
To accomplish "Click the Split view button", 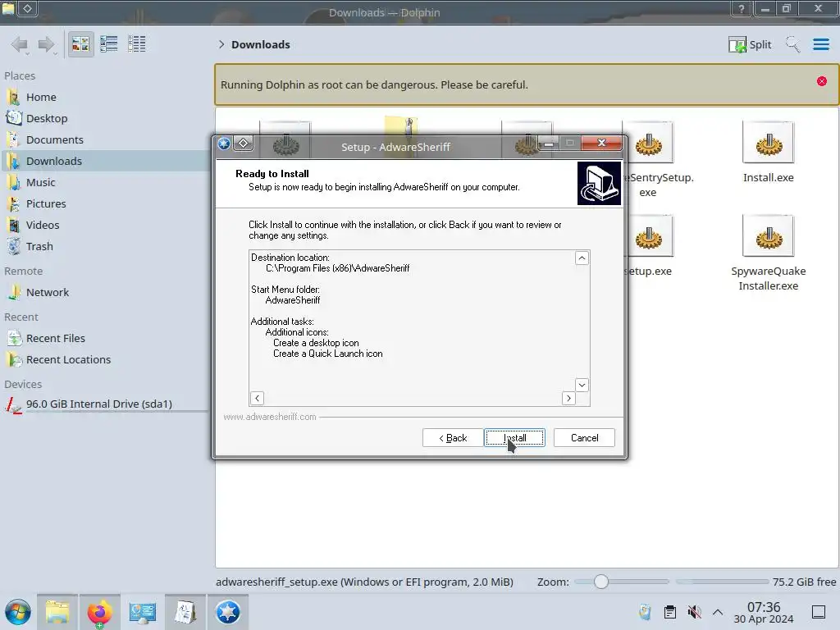I will click(750, 44).
